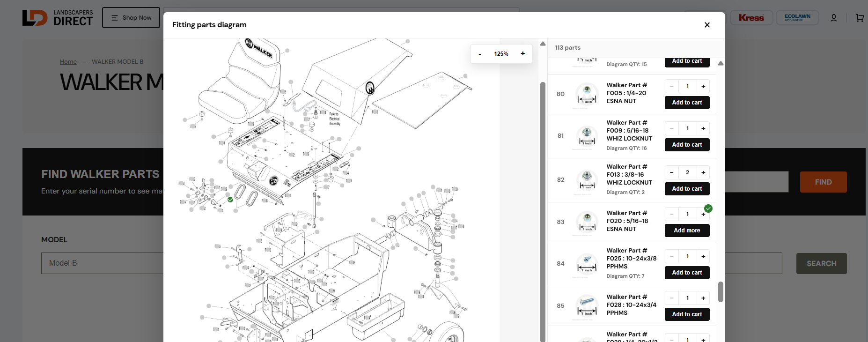Screen dimensions: 868x342
Task: Click quantity field for F028 10-24x3/4 PPHMS
Action: click(687, 298)
